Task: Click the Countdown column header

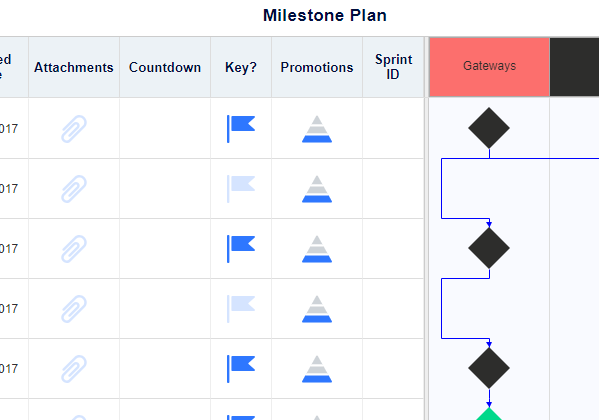Action: 165,67
